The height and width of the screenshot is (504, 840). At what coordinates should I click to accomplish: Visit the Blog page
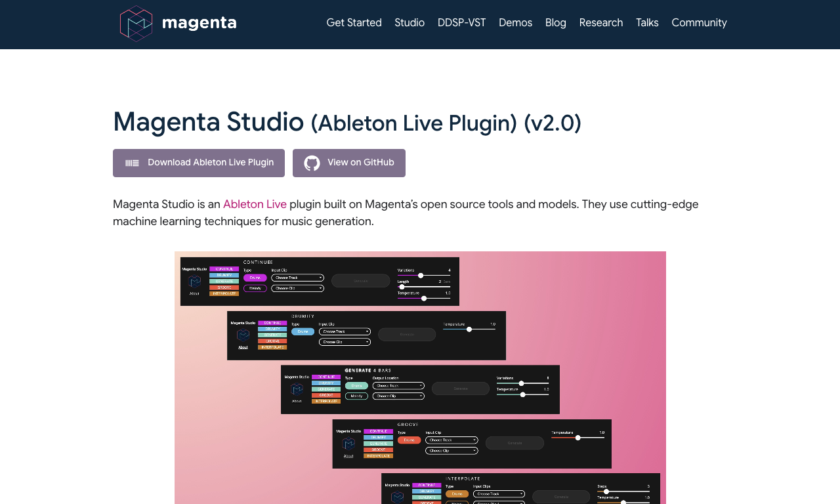click(x=555, y=23)
